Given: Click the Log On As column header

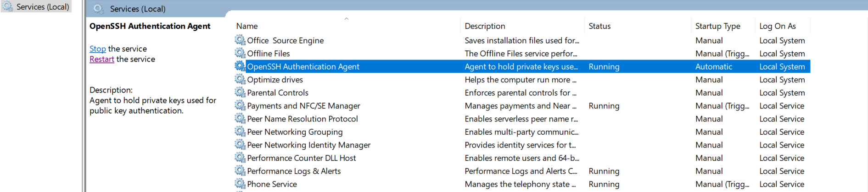Looking at the screenshot, I should point(783,26).
